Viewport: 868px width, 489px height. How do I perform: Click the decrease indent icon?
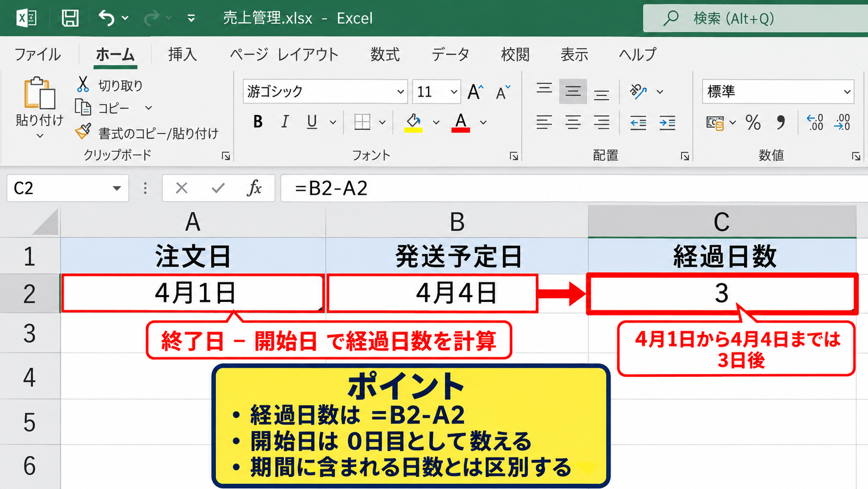[638, 123]
